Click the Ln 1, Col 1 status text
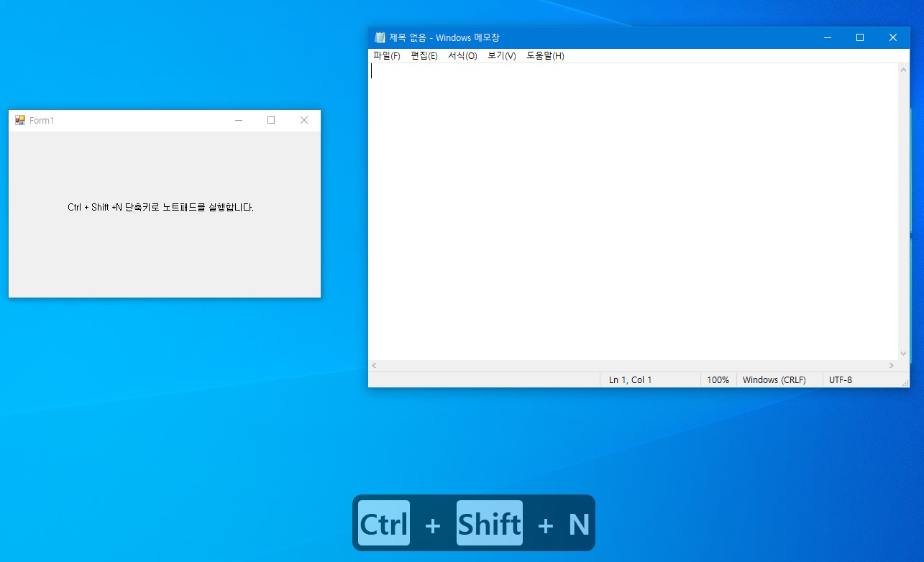 631,380
